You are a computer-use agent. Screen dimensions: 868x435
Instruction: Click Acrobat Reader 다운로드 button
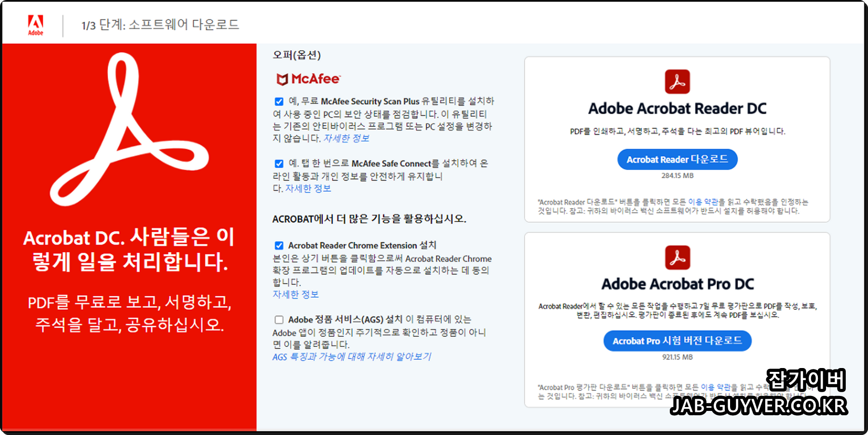(x=677, y=159)
